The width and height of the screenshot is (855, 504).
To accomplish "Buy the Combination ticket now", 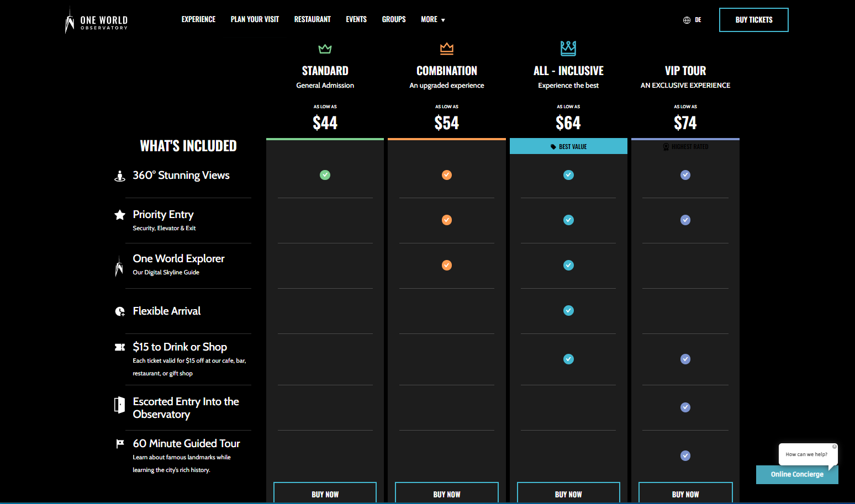I will coord(447,493).
